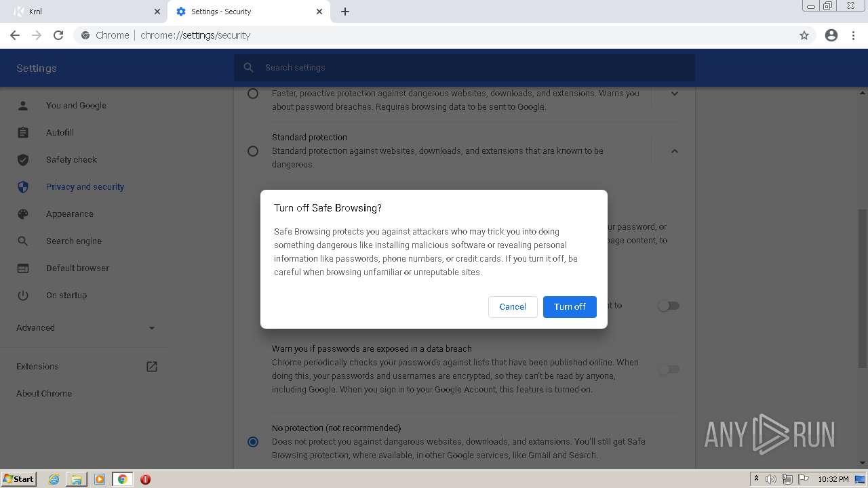Select Standard protection radio button
Image resolution: width=868 pixels, height=488 pixels.
pyautogui.click(x=253, y=150)
